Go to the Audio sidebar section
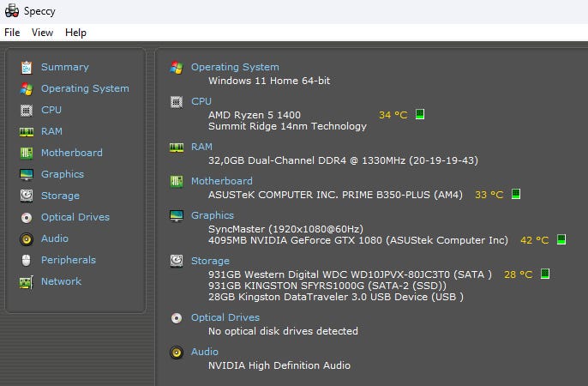 pyautogui.click(x=55, y=238)
